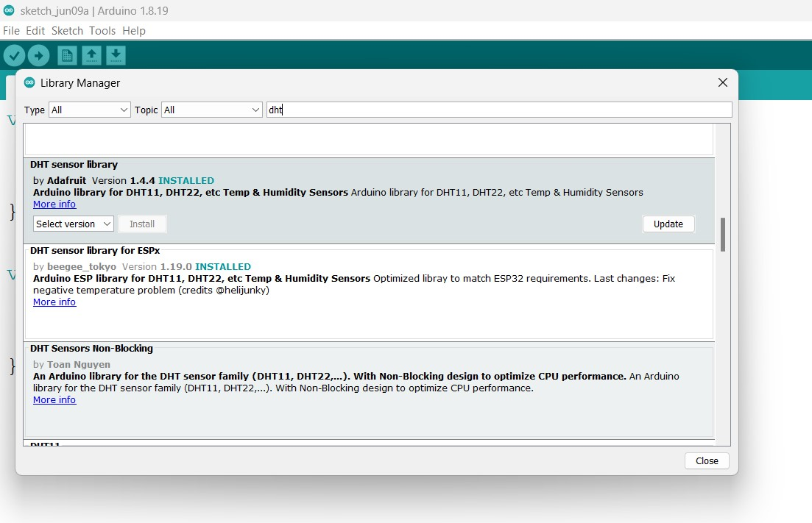Open More info link for DHT sensor library for ESPx
812x523 pixels.
click(x=54, y=302)
